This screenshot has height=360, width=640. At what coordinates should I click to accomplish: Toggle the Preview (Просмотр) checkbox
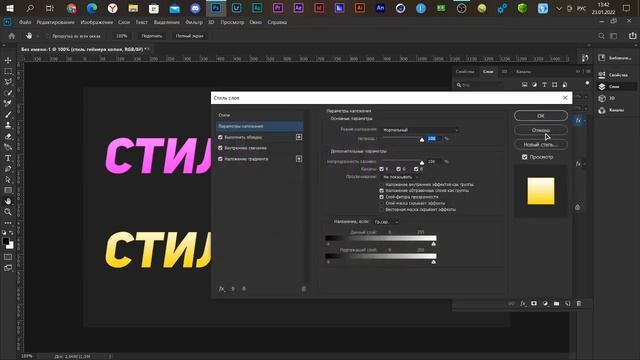(524, 157)
